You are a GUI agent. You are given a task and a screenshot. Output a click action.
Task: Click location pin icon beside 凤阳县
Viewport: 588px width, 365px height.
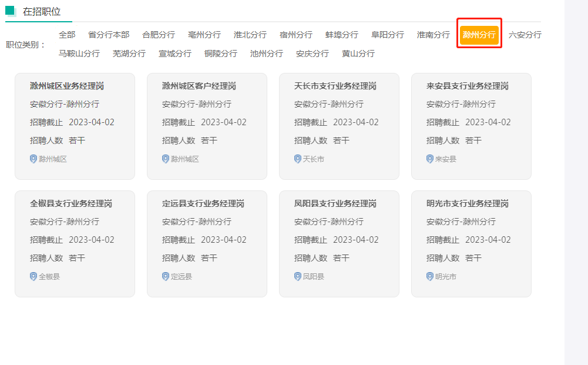point(298,276)
